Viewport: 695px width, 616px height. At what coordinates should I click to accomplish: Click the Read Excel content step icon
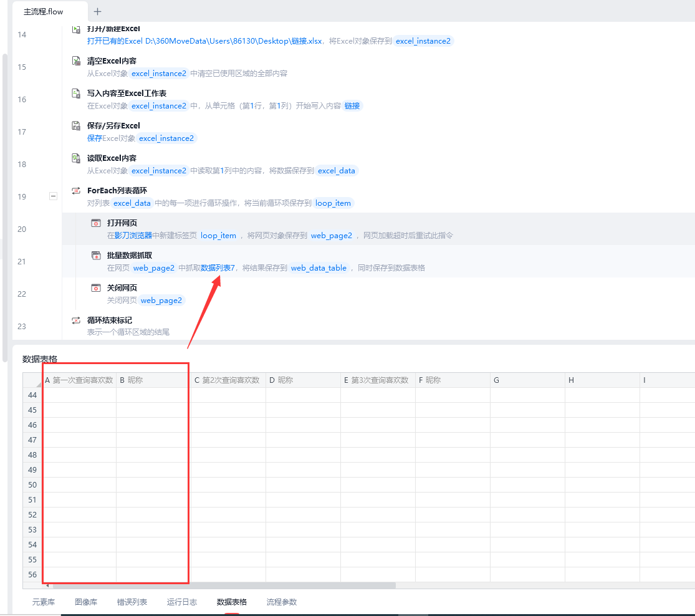tap(76, 158)
